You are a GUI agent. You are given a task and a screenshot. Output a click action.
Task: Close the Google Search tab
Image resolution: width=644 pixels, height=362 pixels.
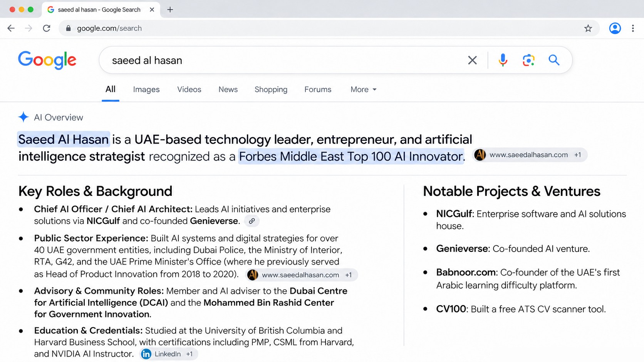152,10
